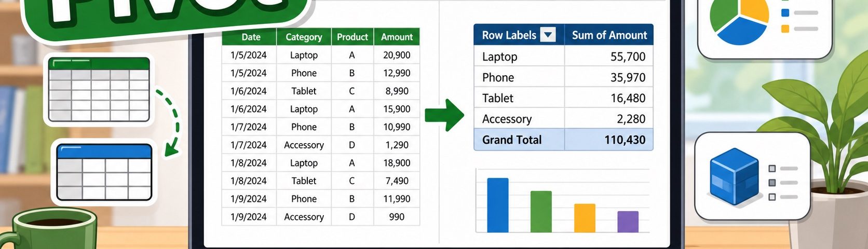
Task: Click the blue bar in the chart
Action: 497,205
